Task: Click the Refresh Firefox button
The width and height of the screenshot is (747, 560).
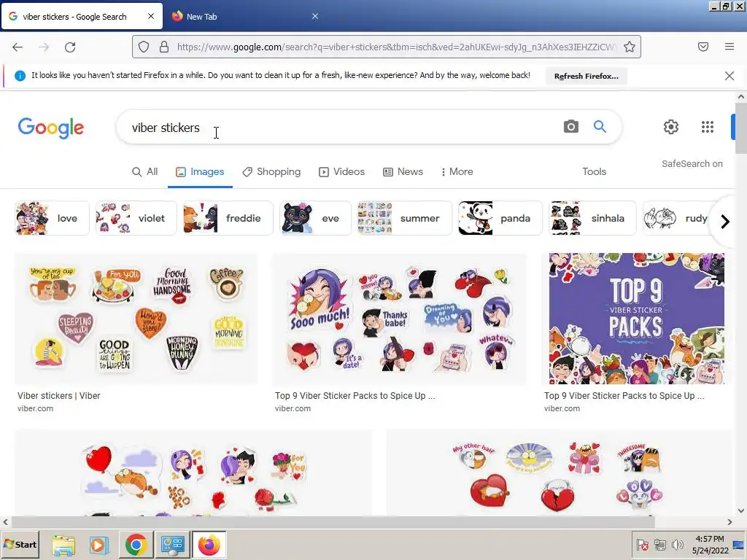Action: (586, 76)
